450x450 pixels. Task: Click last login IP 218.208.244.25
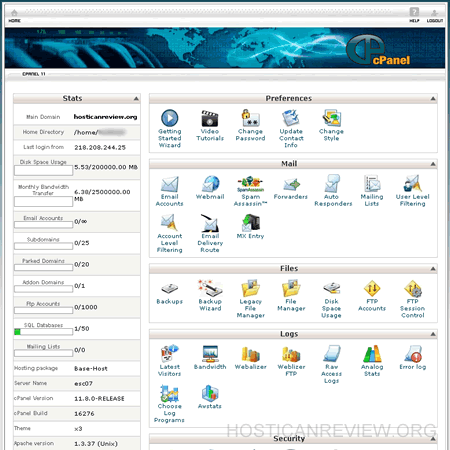(x=100, y=147)
